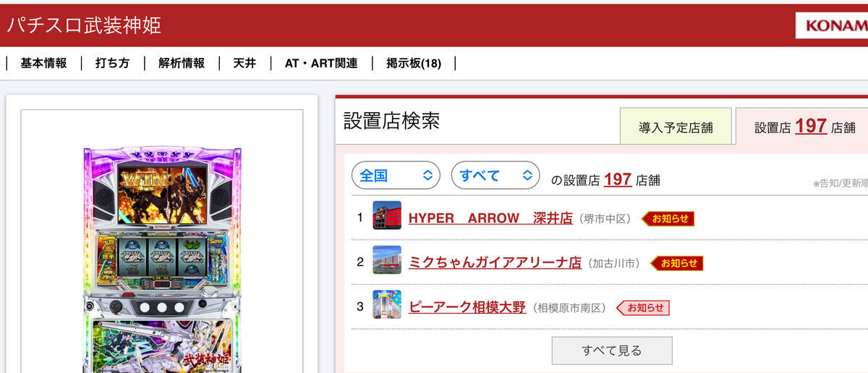Open ミクちゃんガイアアリーナ店 store link

(495, 263)
